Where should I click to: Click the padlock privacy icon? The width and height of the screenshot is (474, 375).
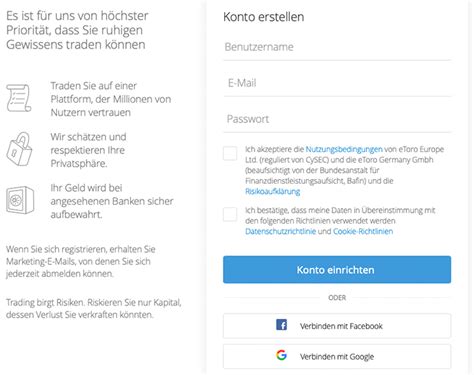(19, 149)
